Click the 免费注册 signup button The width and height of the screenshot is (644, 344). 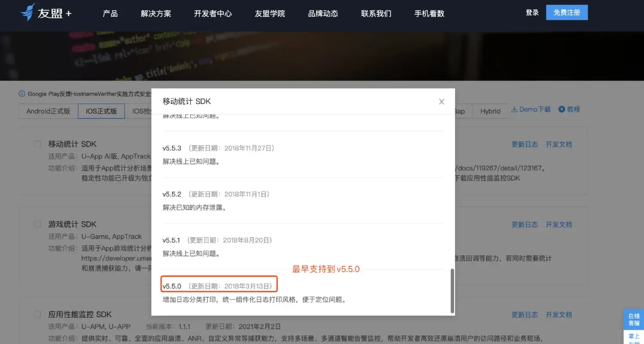tap(567, 12)
